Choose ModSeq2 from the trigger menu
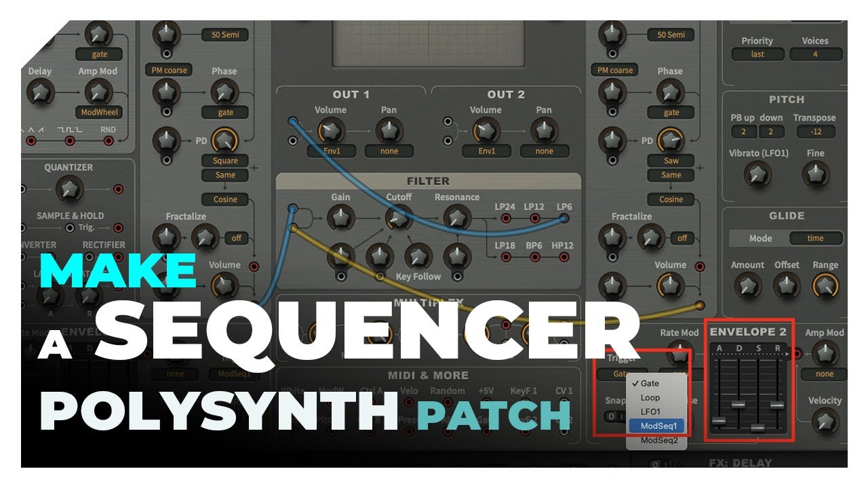868x488 pixels. coord(658,441)
